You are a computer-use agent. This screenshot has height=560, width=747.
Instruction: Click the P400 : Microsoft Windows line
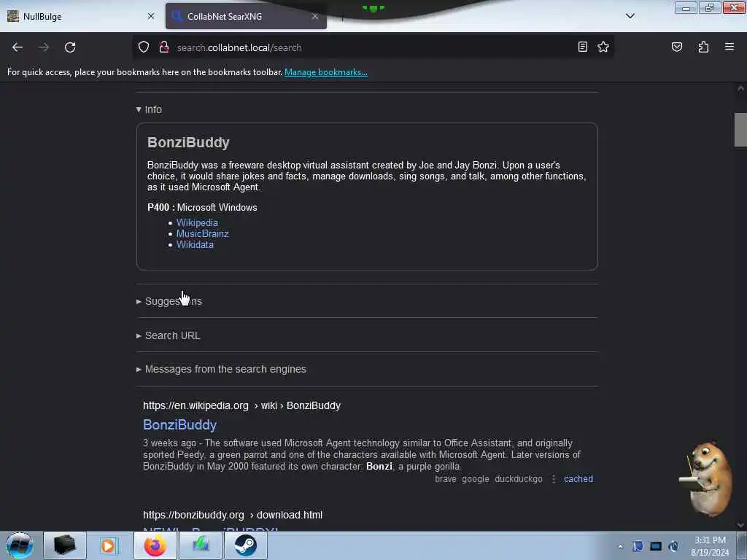click(x=202, y=208)
